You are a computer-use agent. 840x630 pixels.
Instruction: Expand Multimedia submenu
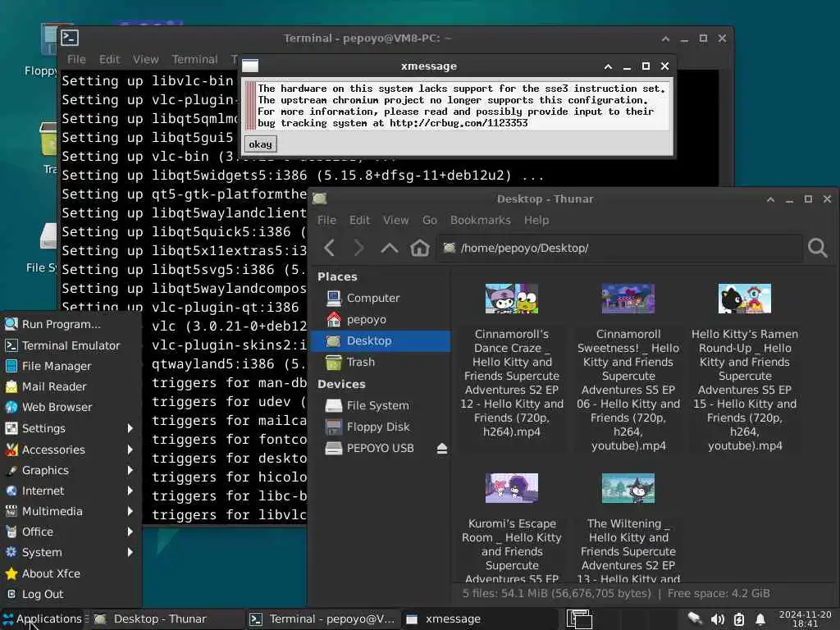pos(71,511)
